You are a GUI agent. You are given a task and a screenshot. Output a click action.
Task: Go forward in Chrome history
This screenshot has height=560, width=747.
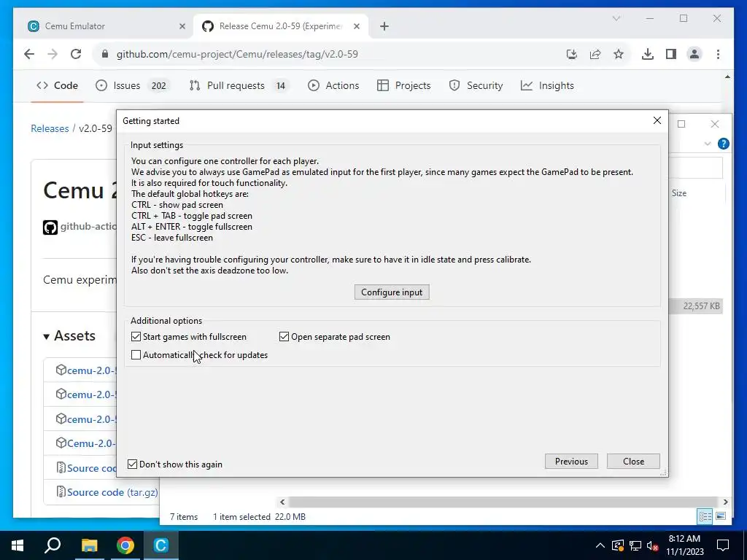pyautogui.click(x=53, y=54)
